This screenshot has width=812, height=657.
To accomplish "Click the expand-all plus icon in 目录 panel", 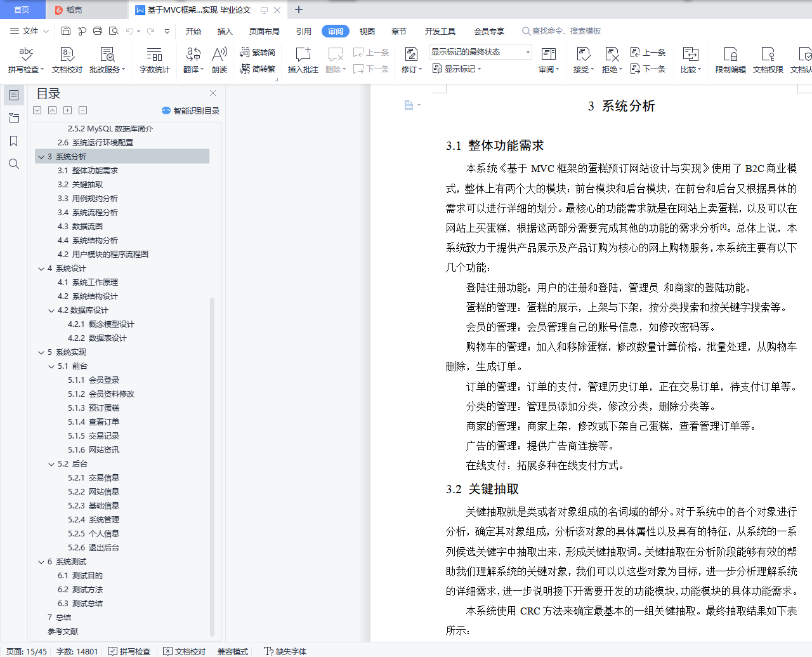I will click(67, 110).
